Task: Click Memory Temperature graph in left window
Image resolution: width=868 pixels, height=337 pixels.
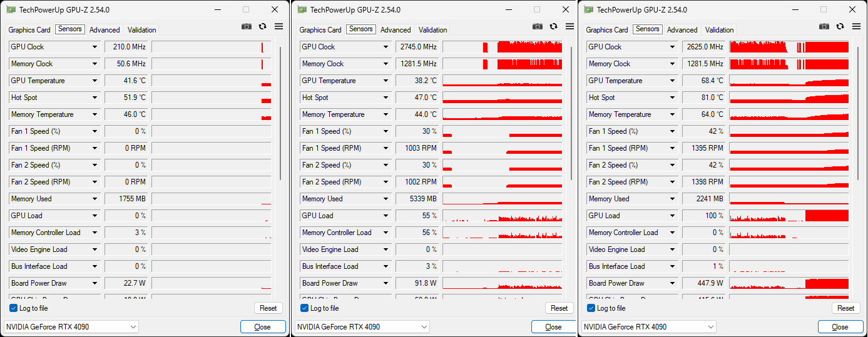Action: tap(212, 114)
